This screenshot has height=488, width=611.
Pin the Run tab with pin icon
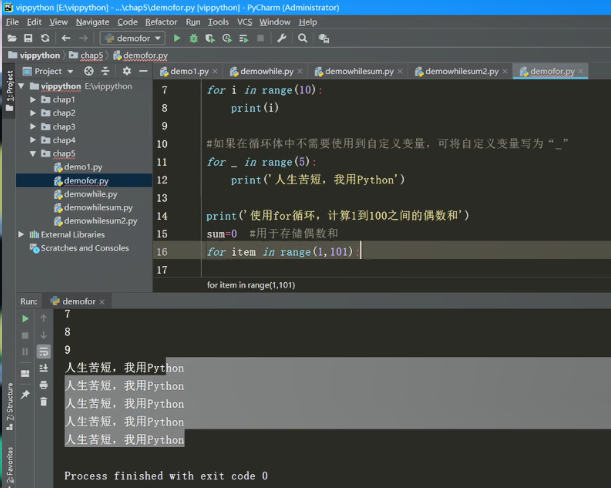click(25, 394)
